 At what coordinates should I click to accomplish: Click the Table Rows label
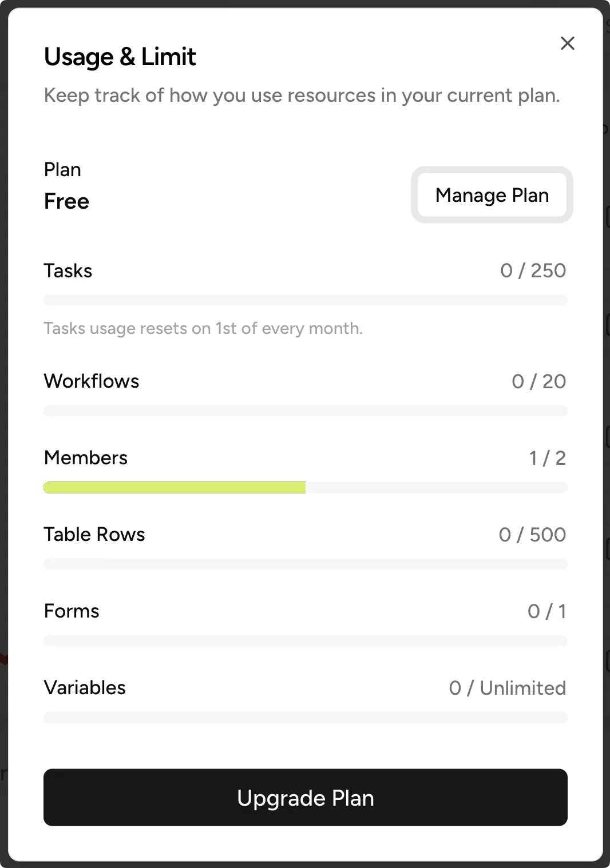94,534
